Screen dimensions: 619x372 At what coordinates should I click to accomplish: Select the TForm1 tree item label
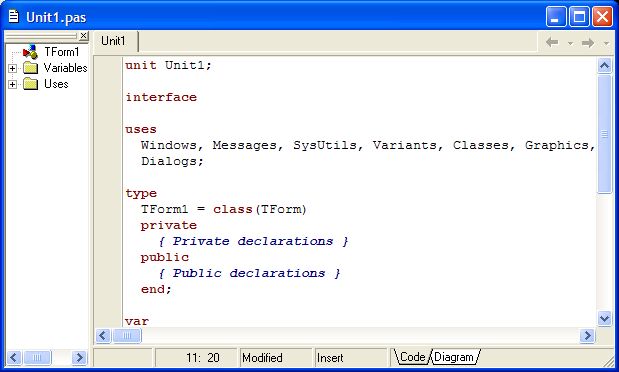pos(62,52)
